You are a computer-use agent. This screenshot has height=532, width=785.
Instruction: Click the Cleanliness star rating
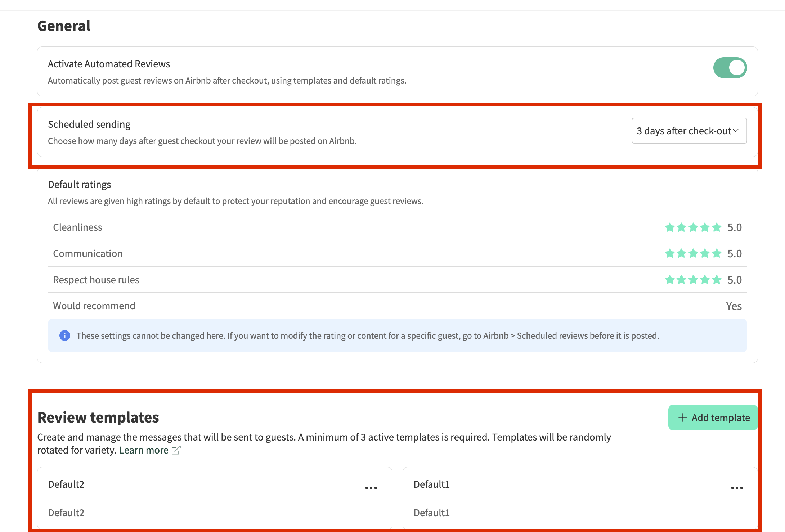click(693, 227)
